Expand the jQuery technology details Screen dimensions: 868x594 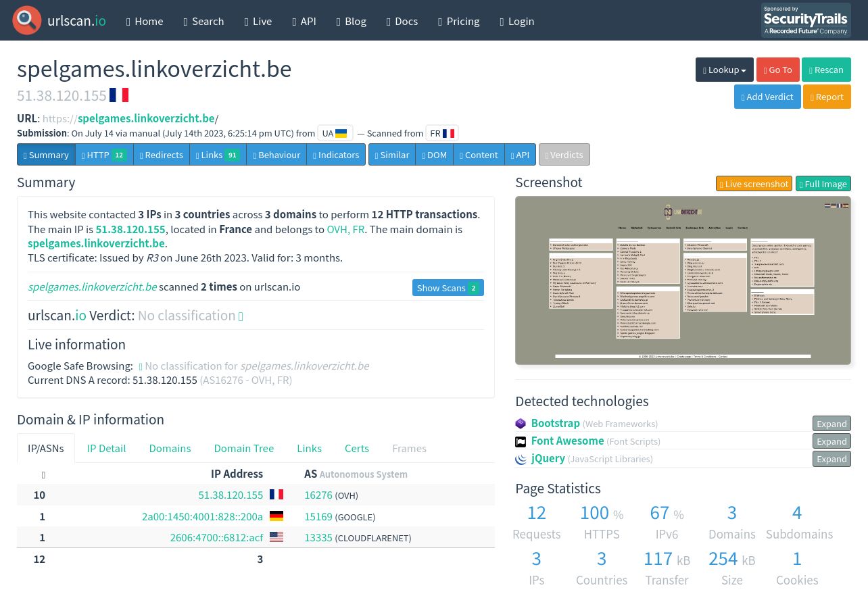[831, 459]
